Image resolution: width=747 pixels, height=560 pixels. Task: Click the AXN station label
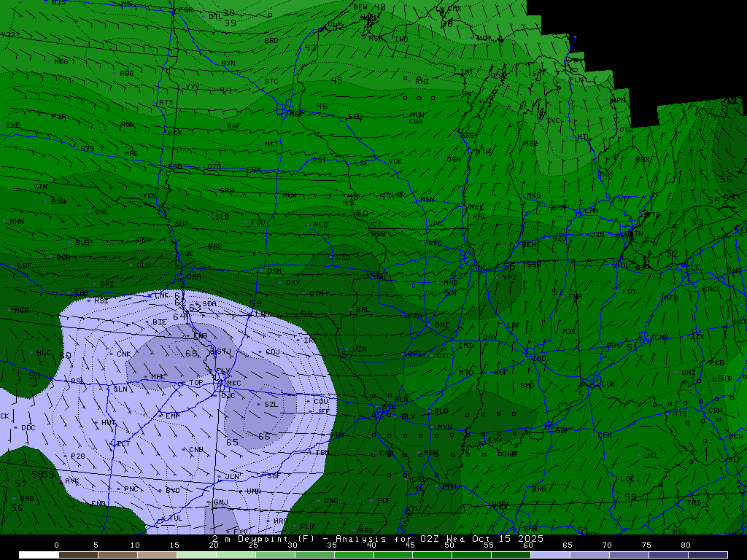[228, 63]
